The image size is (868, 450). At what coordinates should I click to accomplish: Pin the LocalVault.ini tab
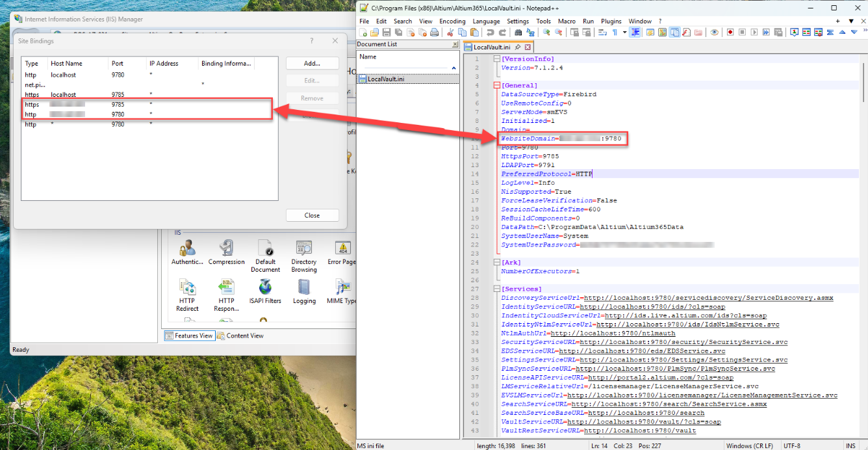[x=517, y=47]
